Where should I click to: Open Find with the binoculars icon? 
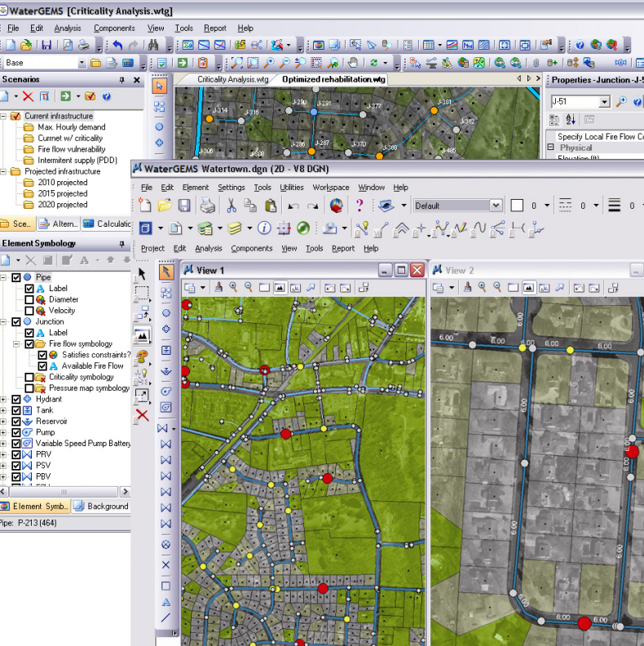(x=153, y=45)
